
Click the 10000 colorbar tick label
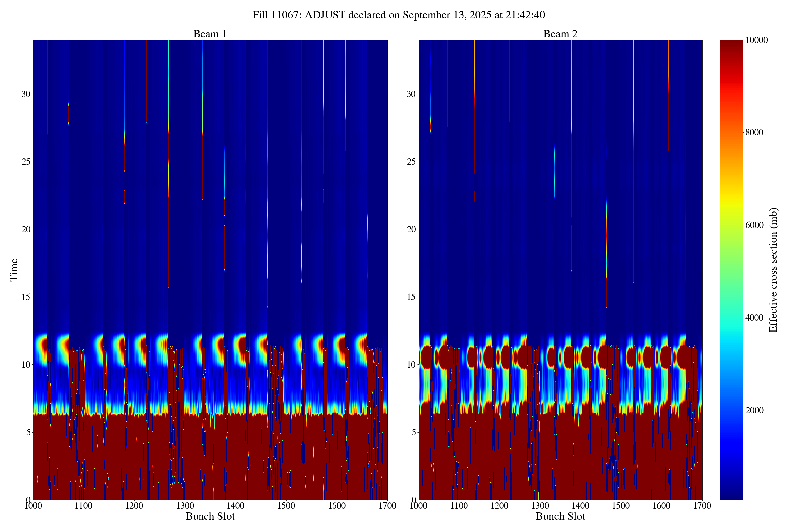756,40
